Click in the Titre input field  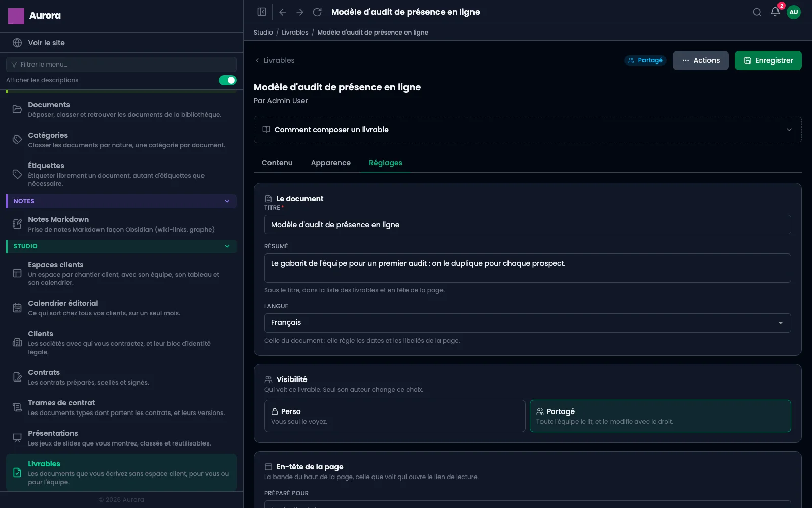coord(528,225)
